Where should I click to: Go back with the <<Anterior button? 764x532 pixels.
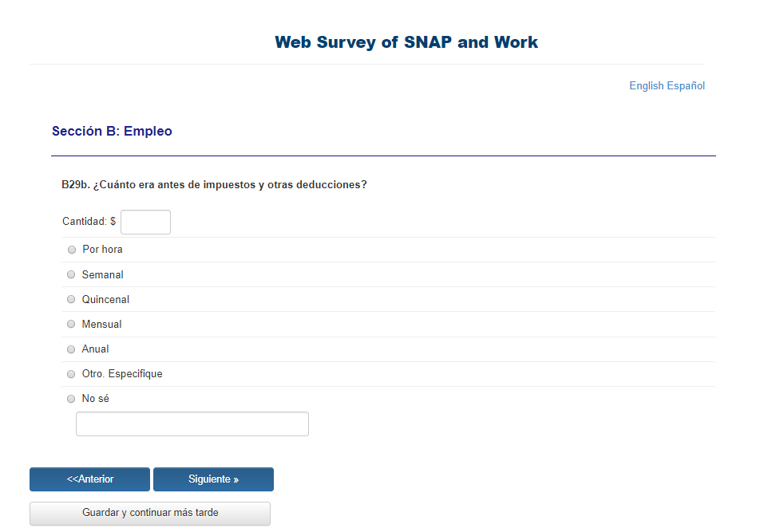(x=89, y=479)
